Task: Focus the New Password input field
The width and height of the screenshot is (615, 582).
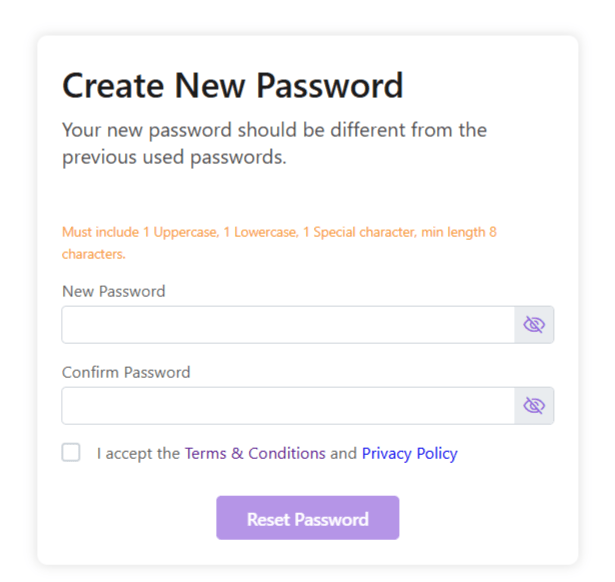Action: point(288,325)
